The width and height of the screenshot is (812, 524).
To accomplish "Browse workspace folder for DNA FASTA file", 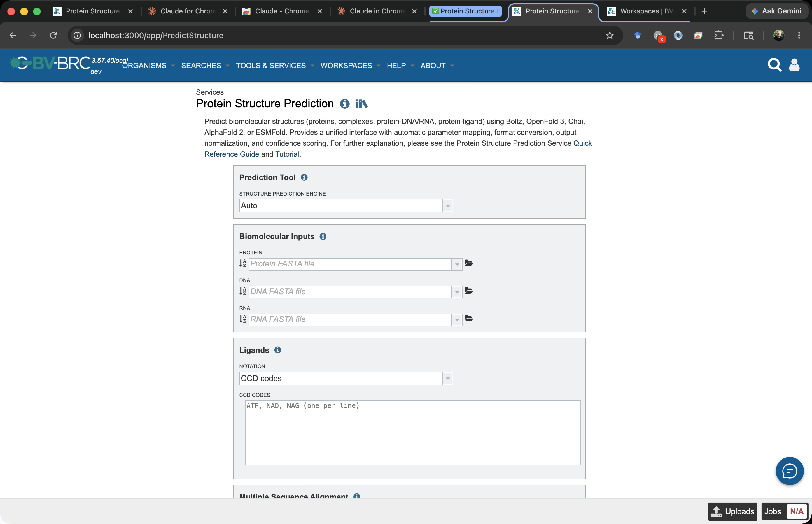I will [469, 291].
